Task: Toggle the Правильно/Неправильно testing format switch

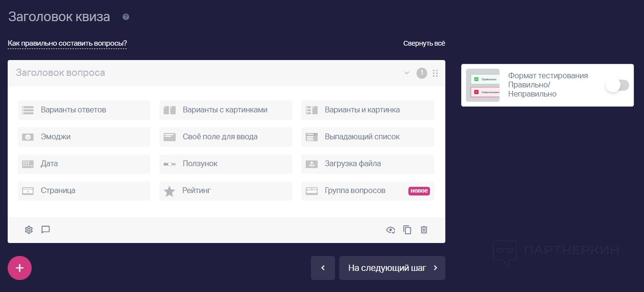Action: click(617, 85)
